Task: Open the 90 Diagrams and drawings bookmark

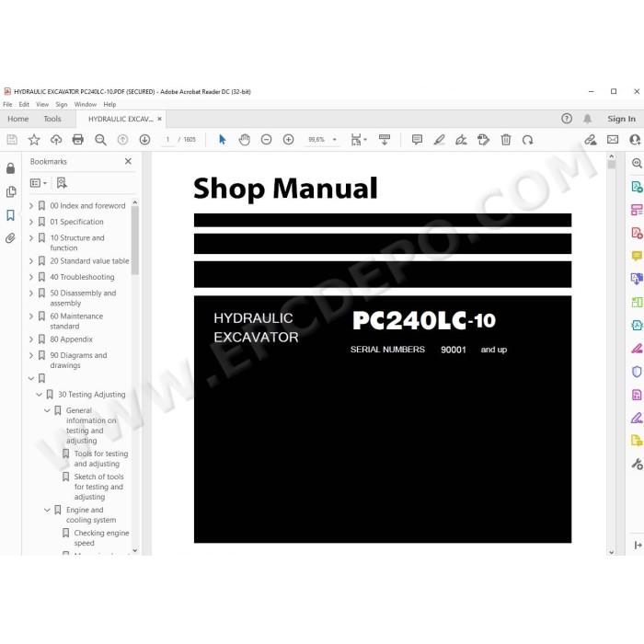Action: (x=78, y=361)
